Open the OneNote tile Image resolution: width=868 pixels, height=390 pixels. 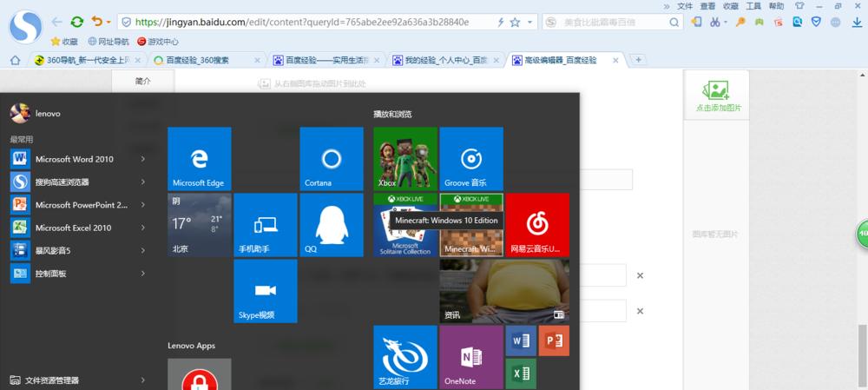(x=471, y=357)
